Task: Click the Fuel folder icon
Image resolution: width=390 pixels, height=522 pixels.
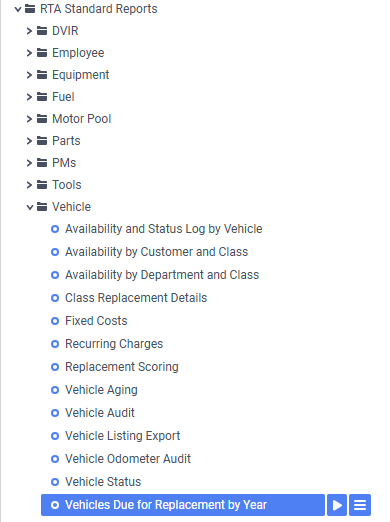Action: [x=42, y=97]
